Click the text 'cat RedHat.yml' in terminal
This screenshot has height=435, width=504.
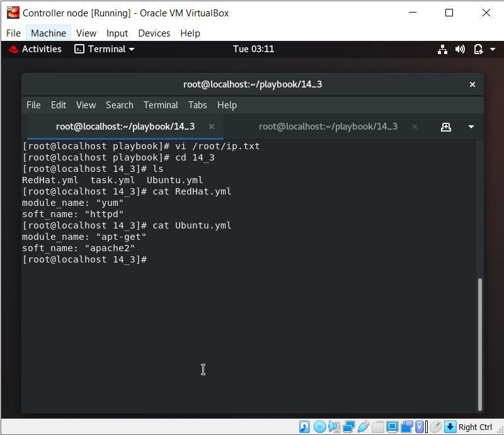click(x=192, y=191)
